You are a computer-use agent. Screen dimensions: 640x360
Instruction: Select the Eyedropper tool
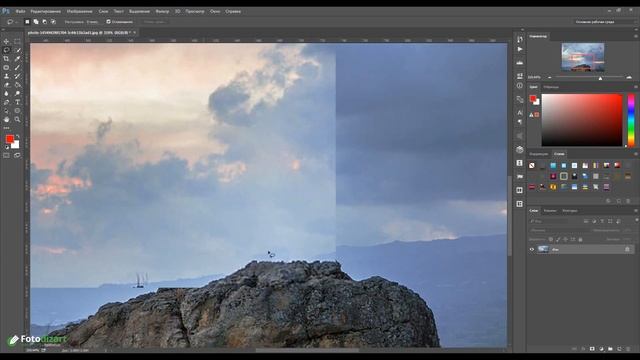[17, 59]
